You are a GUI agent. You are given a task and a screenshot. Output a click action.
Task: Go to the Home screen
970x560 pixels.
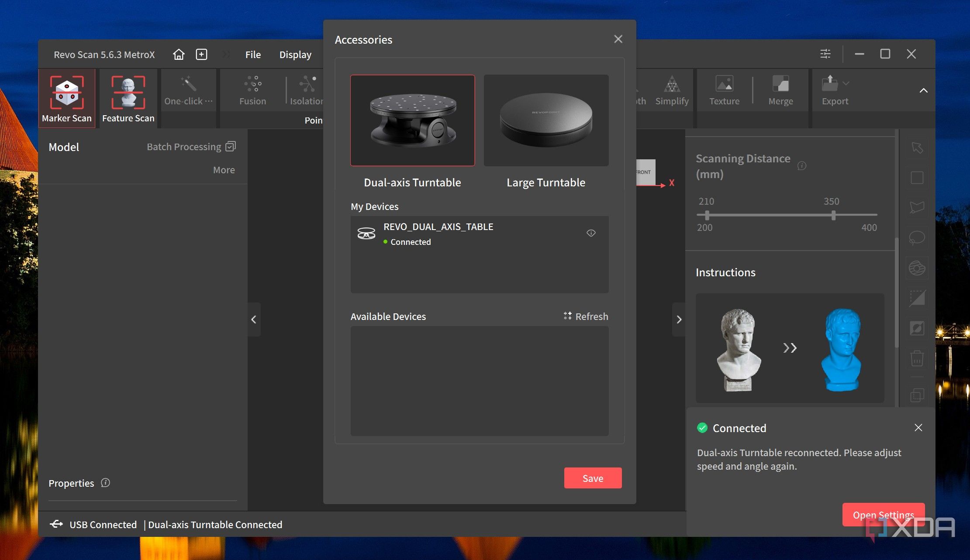(x=179, y=54)
